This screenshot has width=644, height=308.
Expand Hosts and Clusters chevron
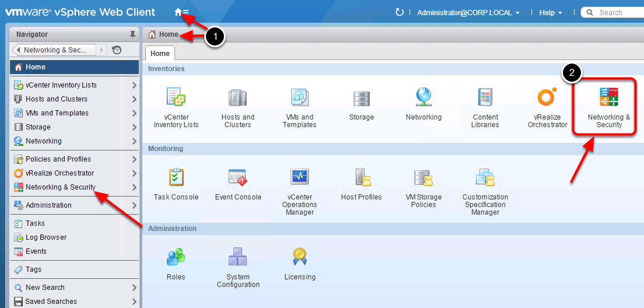pos(134,99)
